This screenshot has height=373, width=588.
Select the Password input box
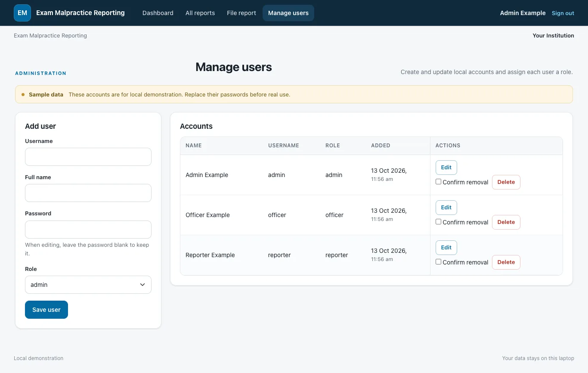click(x=88, y=230)
